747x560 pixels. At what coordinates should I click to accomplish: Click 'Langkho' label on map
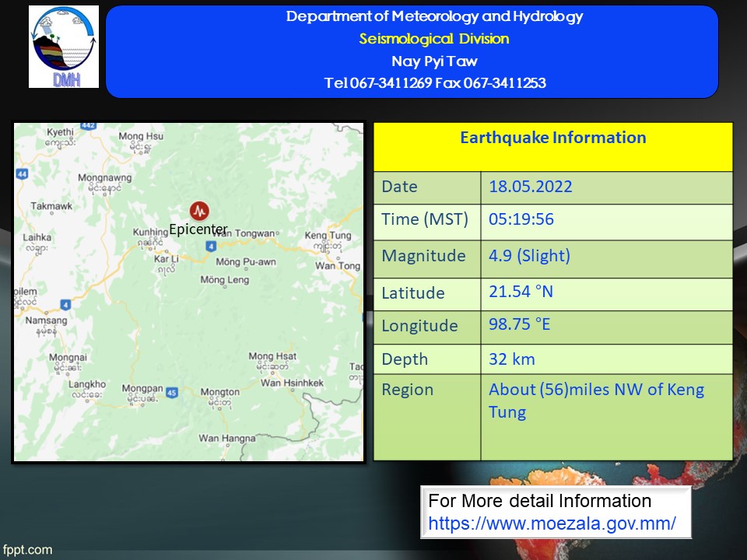(x=87, y=384)
